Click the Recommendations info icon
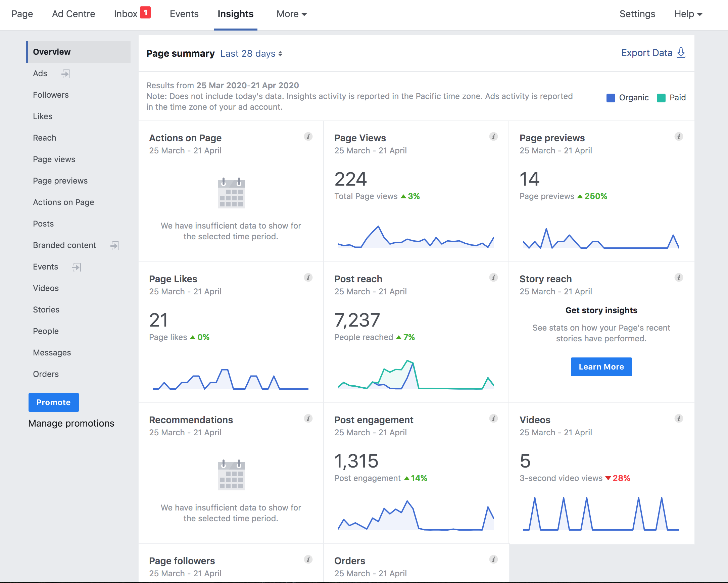This screenshot has width=728, height=583. 308,419
